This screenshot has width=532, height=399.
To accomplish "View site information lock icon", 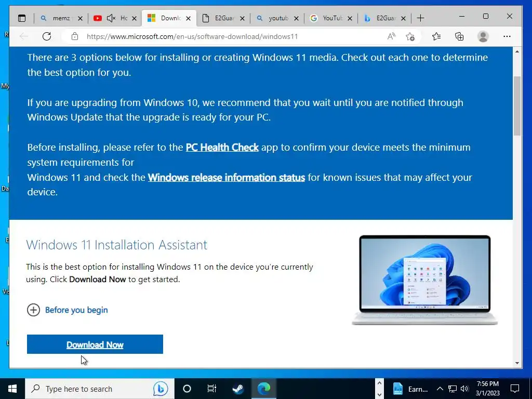I will click(75, 36).
